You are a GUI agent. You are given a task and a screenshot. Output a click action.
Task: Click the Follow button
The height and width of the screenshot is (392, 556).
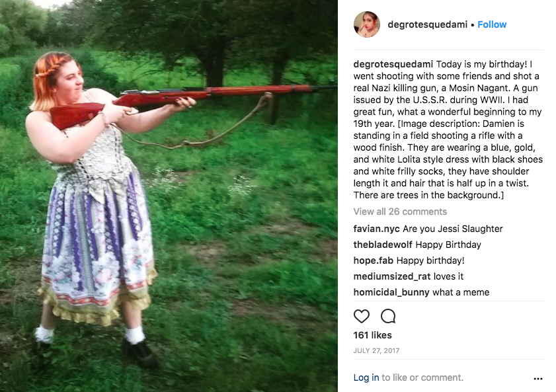pos(492,24)
